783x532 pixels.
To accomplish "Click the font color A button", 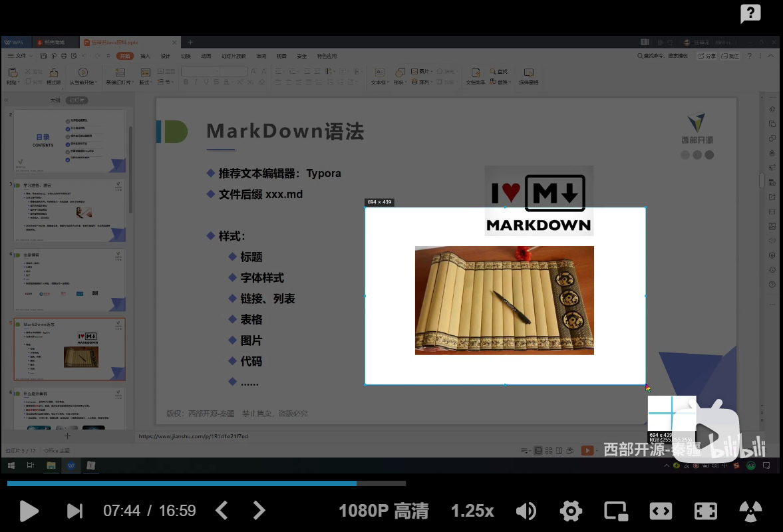I will point(227,82).
